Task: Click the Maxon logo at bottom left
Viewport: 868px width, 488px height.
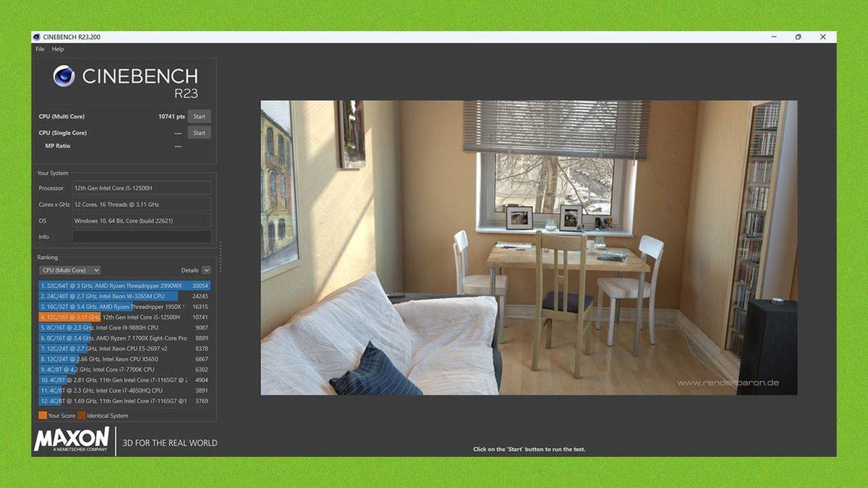Action: pos(72,440)
